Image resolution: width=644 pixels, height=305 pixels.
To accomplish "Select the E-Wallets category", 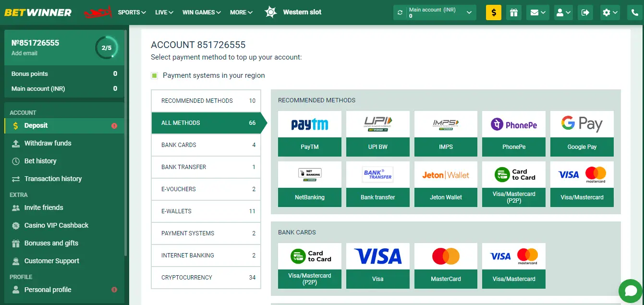I will (x=206, y=211).
